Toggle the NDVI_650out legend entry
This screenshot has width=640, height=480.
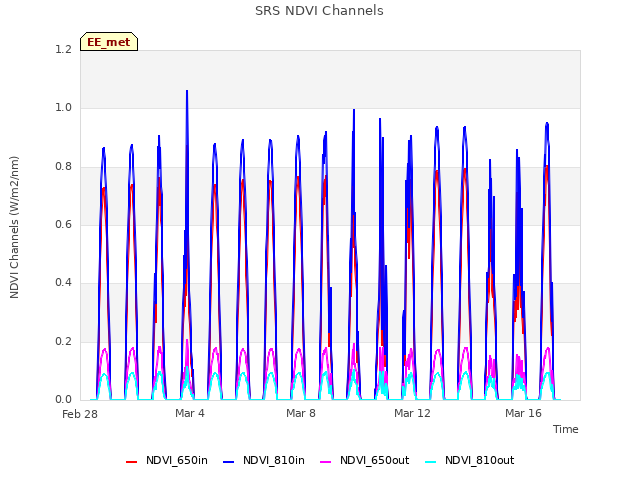(364, 460)
